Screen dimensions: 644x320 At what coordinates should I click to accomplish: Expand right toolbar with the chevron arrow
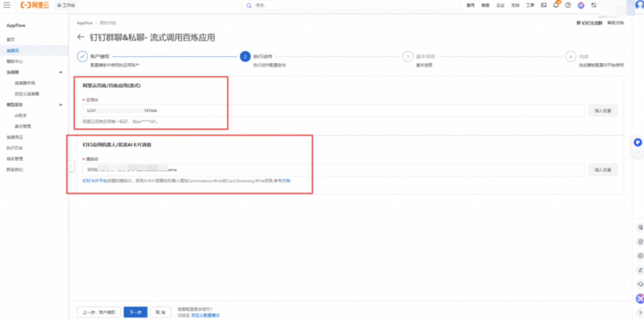640,313
